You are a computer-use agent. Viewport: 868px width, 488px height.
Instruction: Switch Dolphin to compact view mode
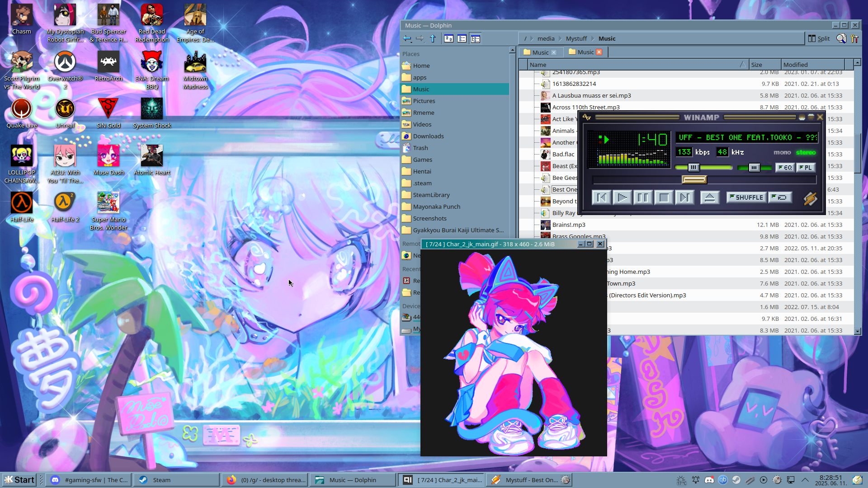(462, 39)
